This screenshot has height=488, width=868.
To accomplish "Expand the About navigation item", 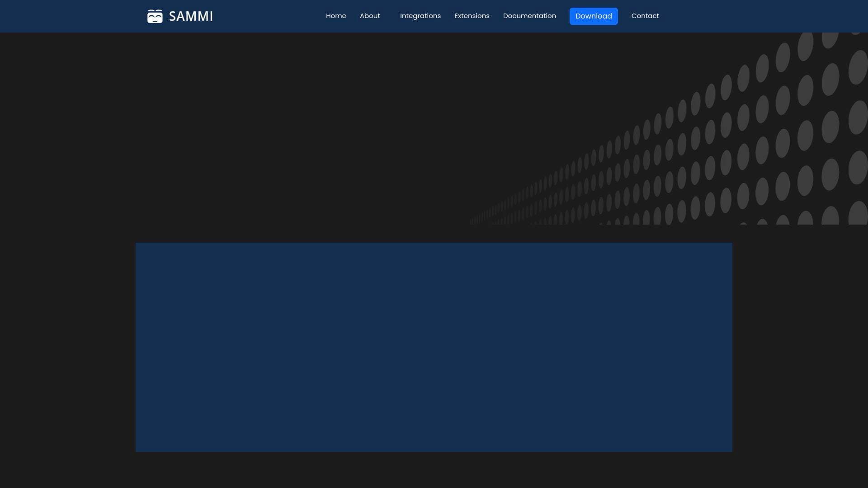I will click(370, 16).
